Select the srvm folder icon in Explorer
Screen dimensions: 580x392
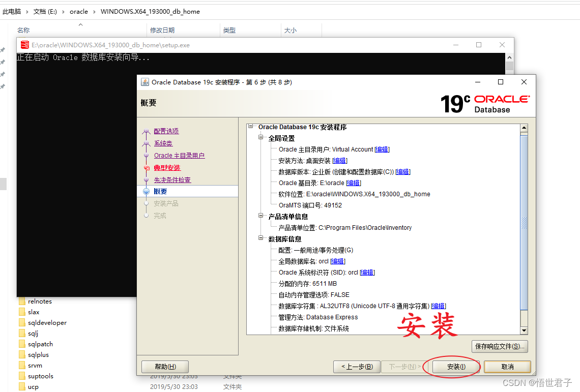(22, 366)
